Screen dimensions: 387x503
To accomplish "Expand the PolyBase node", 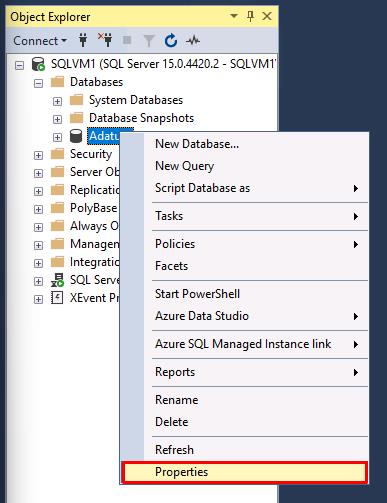I will pyautogui.click(x=39, y=209).
